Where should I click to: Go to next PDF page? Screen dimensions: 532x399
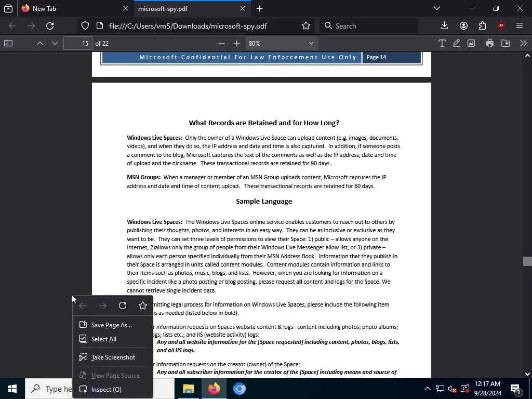pyautogui.click(x=55, y=43)
